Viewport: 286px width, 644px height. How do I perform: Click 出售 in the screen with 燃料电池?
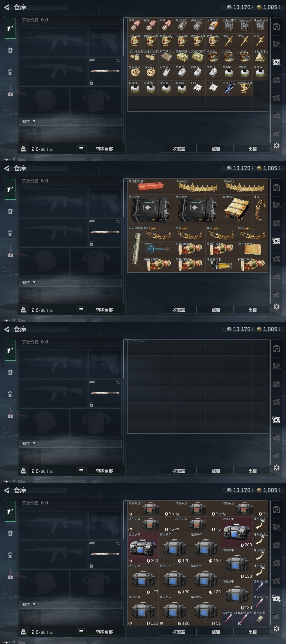[252, 310]
